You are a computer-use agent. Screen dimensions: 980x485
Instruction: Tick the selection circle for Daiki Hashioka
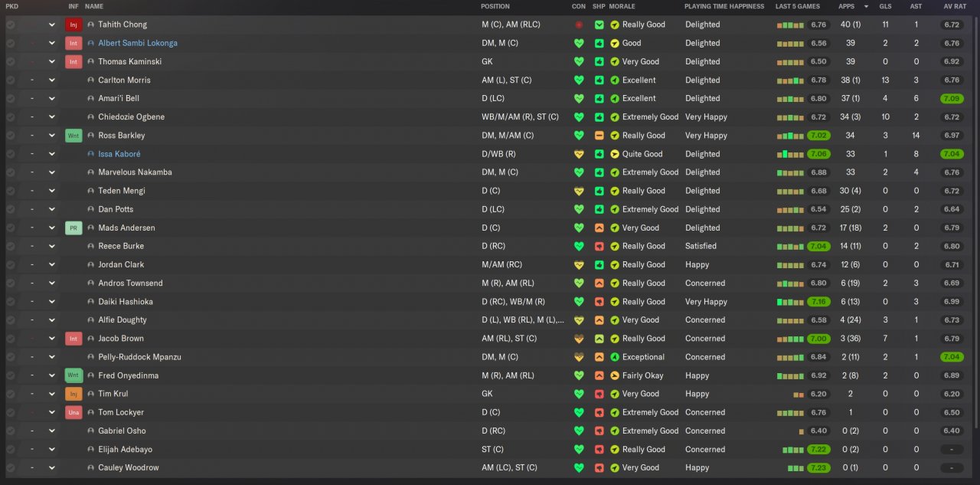(x=11, y=302)
